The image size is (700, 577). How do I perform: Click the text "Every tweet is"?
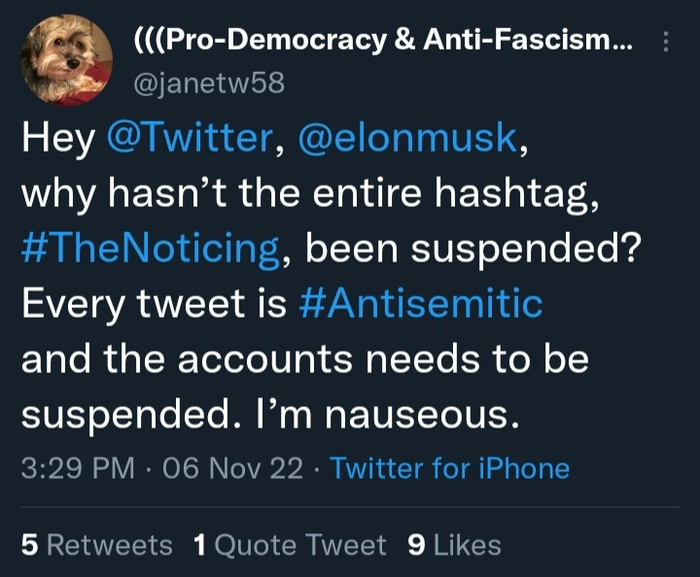coord(155,303)
